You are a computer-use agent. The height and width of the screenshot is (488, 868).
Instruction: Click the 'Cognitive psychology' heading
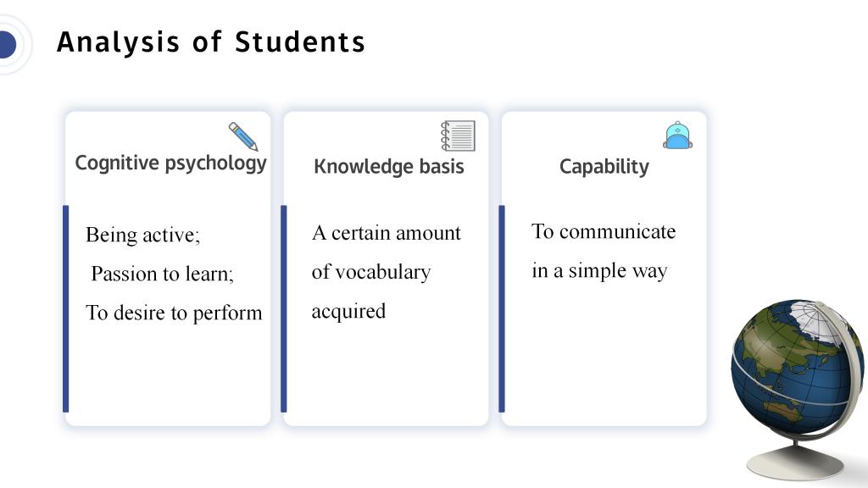(170, 164)
